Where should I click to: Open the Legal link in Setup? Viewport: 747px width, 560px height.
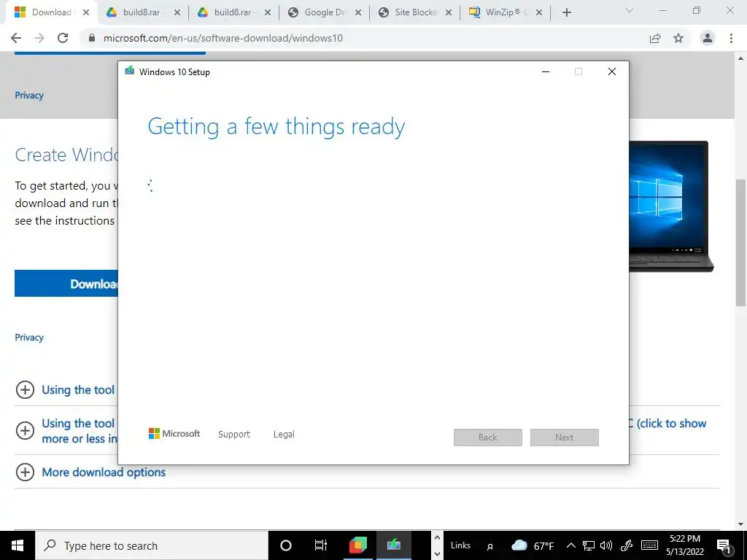click(284, 435)
